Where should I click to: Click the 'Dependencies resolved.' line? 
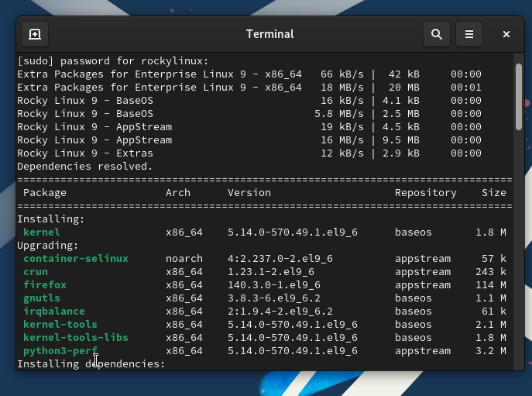pos(85,167)
